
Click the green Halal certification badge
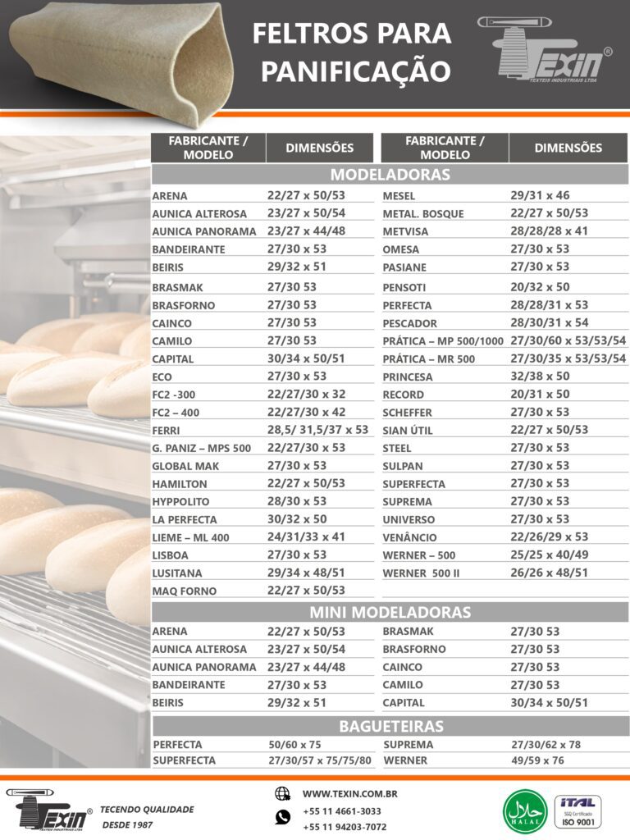coord(525,810)
